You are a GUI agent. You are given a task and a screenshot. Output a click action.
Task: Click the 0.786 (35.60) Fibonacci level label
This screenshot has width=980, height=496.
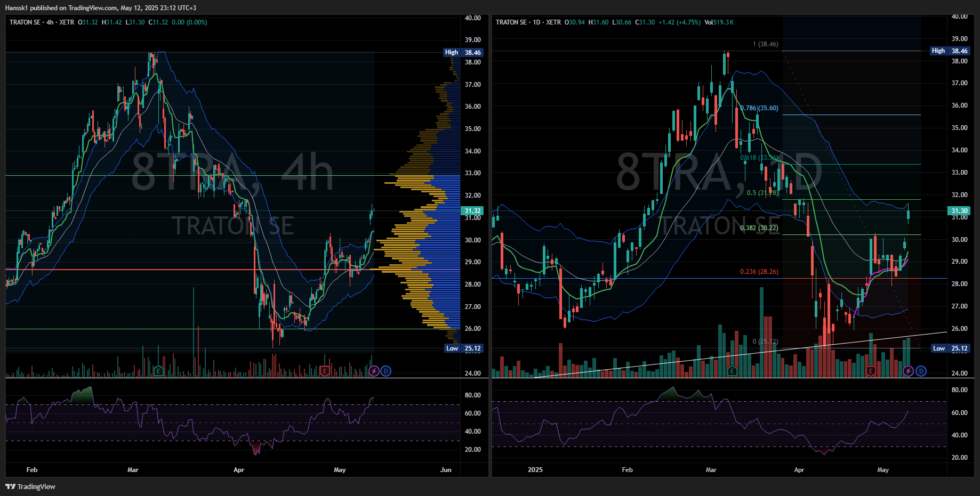[x=759, y=108]
